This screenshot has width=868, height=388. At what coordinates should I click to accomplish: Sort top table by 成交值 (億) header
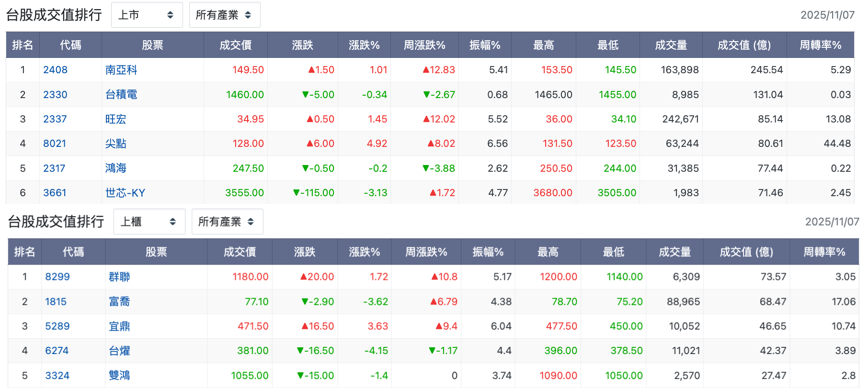[x=744, y=45]
